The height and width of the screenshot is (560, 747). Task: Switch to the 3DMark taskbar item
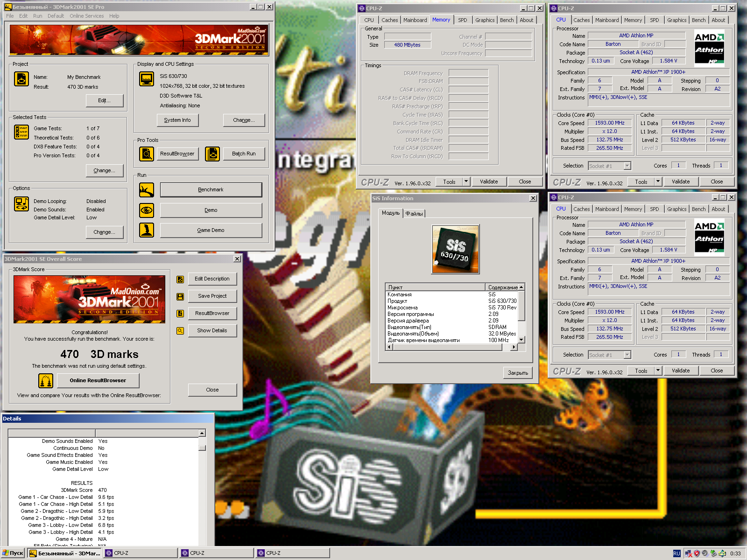point(65,553)
